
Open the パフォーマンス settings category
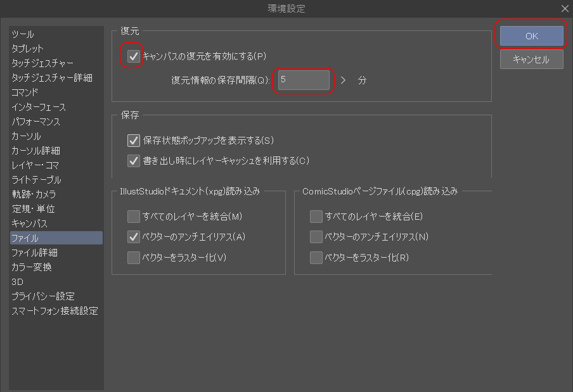tap(36, 122)
